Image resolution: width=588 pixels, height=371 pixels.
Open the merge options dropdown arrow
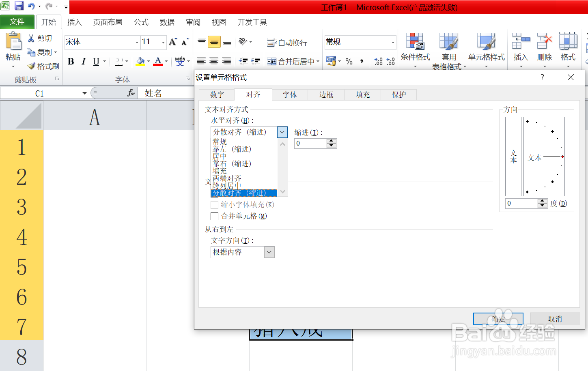318,61
